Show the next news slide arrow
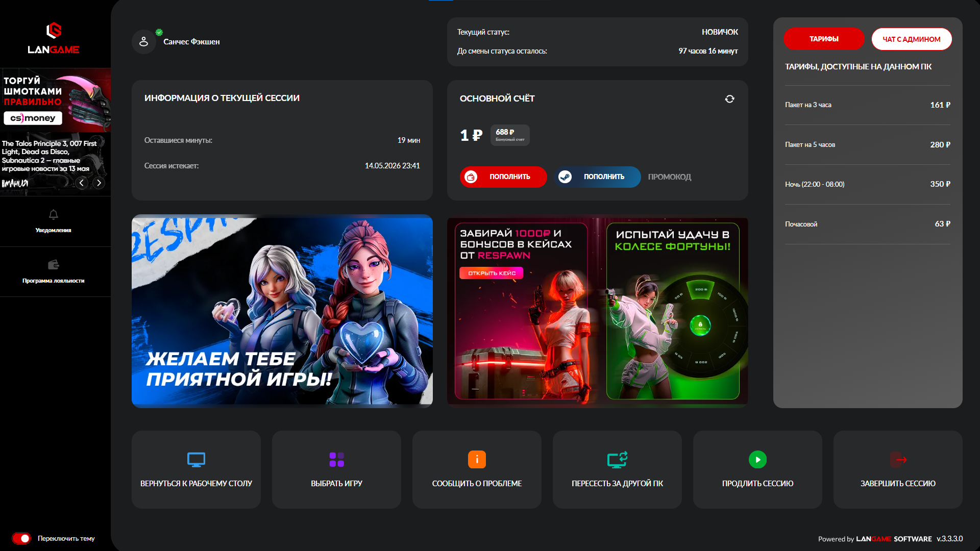 [x=99, y=183]
